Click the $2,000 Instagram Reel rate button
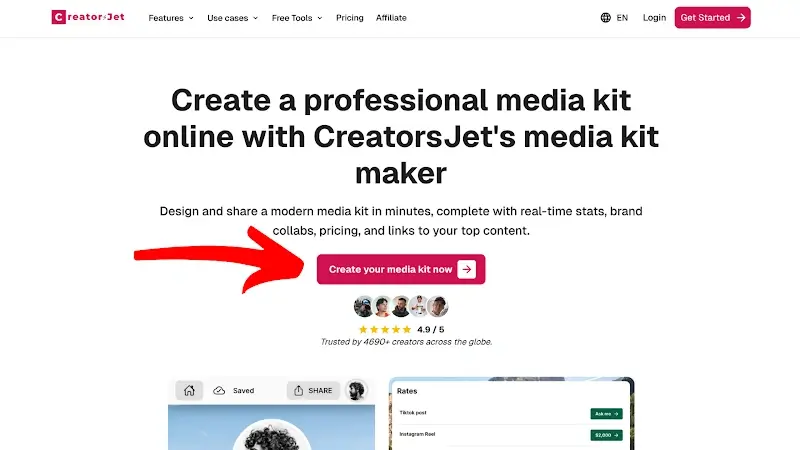800x450 pixels. click(x=606, y=435)
